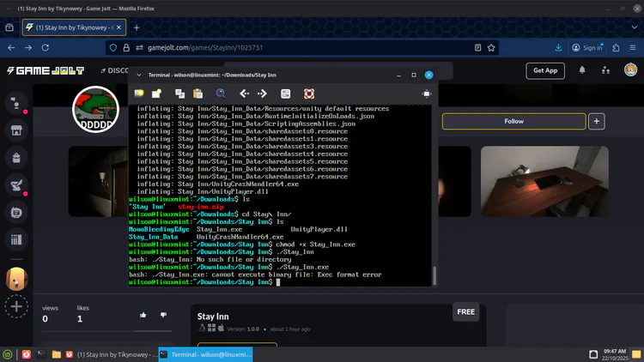This screenshot has width=644, height=362.
Task: View site security padlock info
Action: point(126,48)
